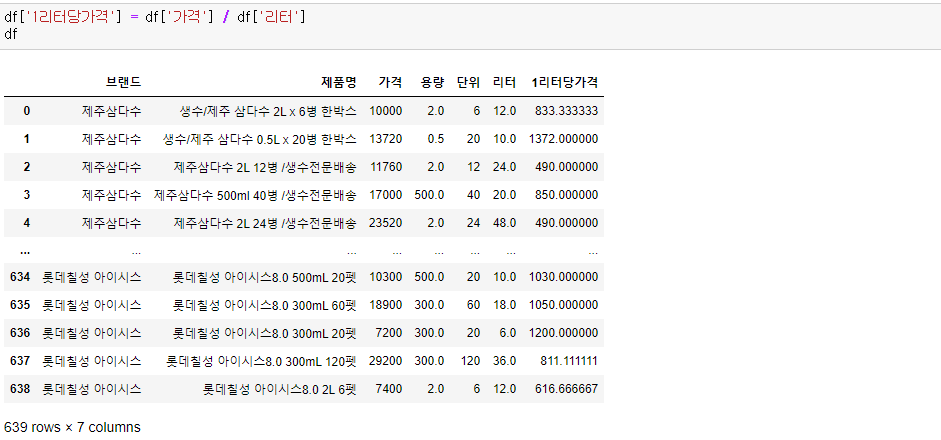
Task: Click price value 17000
Action: tap(387, 195)
